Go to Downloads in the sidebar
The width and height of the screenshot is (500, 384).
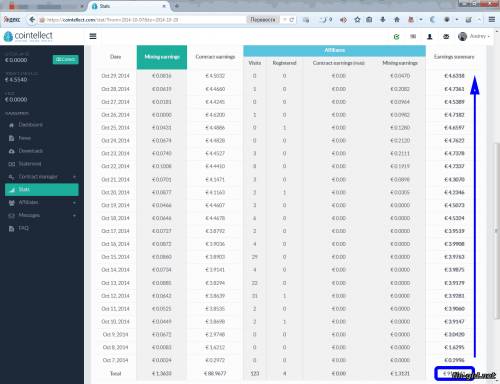(x=30, y=151)
